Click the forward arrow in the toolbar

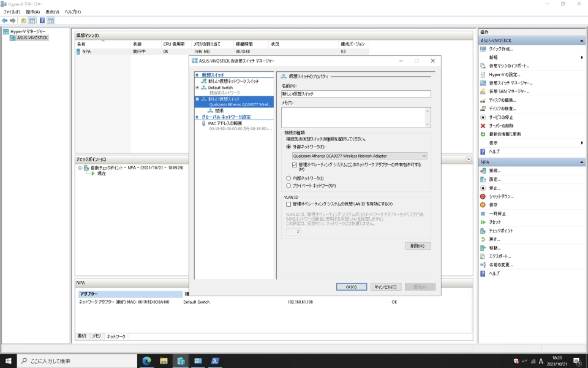tap(13, 21)
